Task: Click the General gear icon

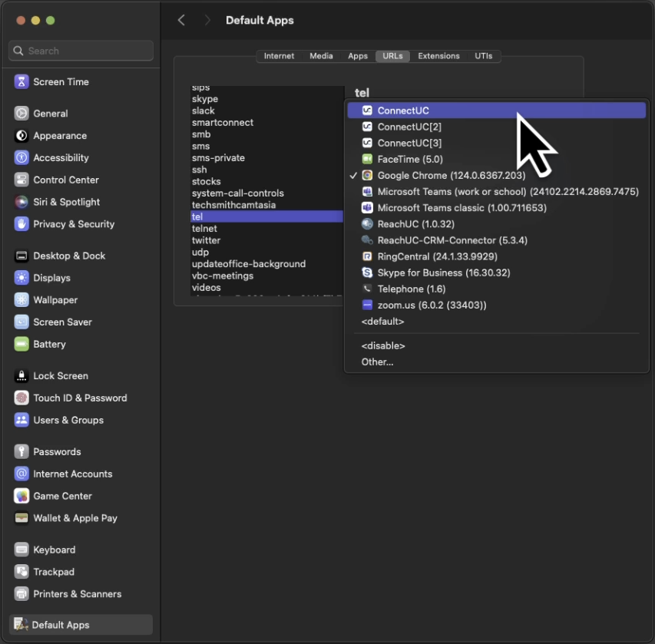Action: click(x=22, y=113)
